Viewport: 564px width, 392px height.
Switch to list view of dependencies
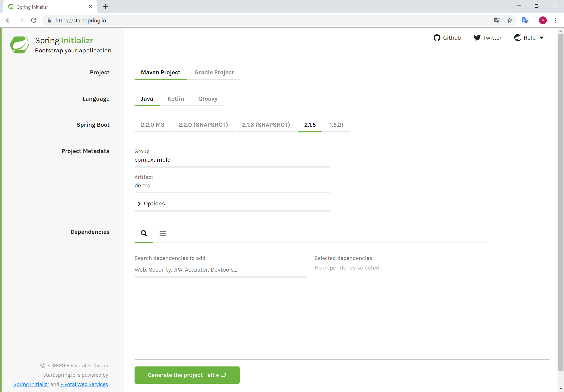point(162,233)
